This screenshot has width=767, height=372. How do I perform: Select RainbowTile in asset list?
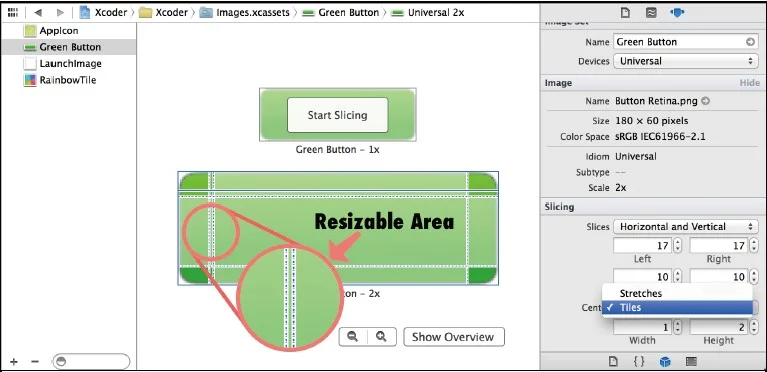(68, 80)
